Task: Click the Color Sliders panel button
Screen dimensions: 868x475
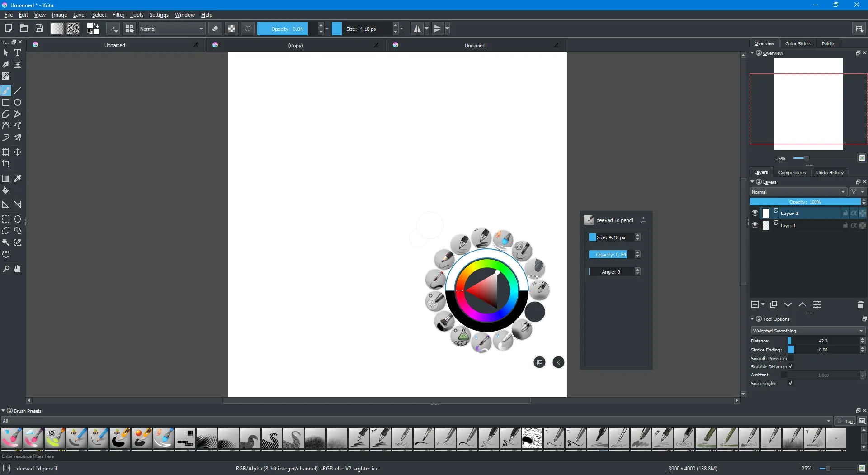Action: click(x=798, y=43)
